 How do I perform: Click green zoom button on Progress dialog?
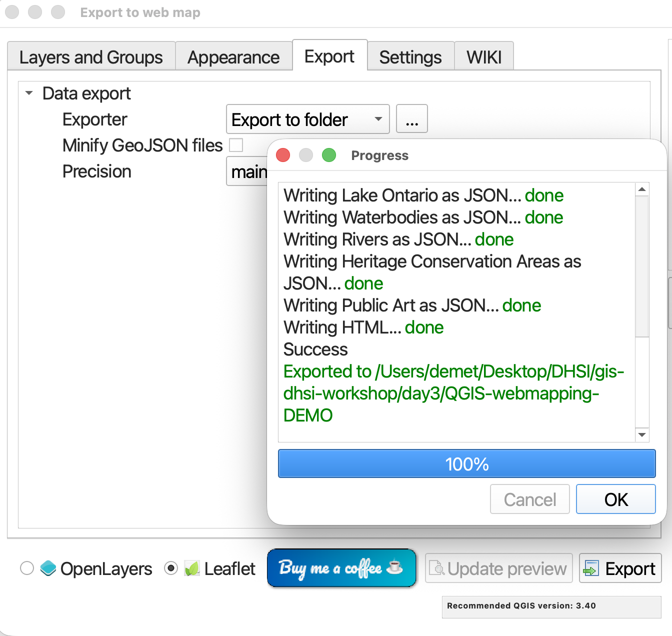click(x=329, y=155)
